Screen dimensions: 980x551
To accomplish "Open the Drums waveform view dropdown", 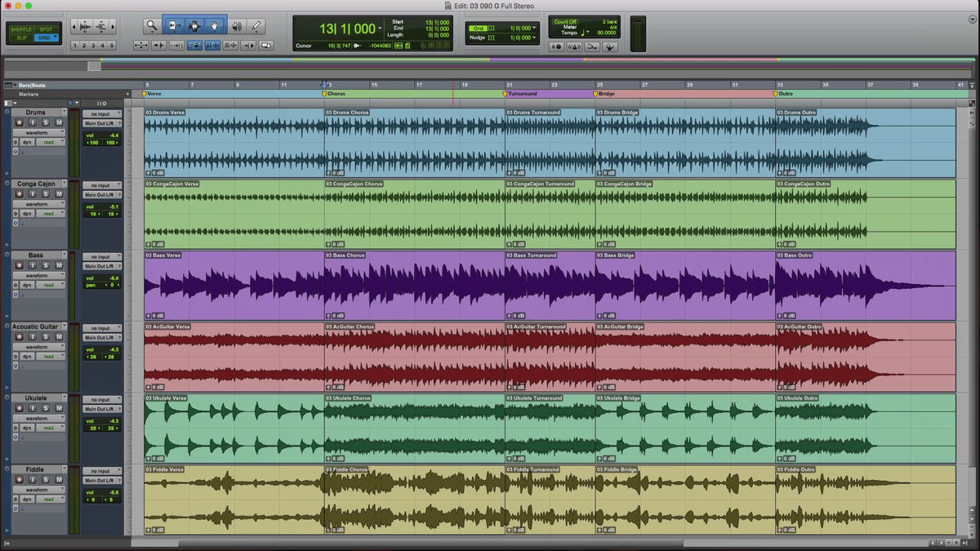I will tap(39, 132).
